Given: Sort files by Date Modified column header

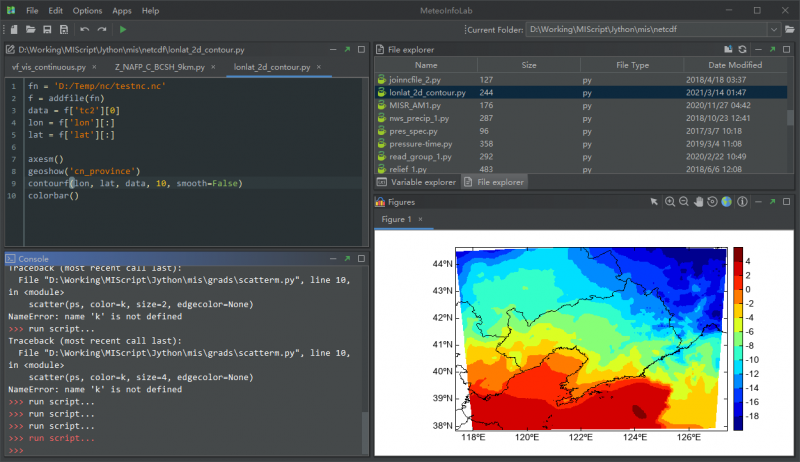Looking at the screenshot, I should [x=734, y=65].
